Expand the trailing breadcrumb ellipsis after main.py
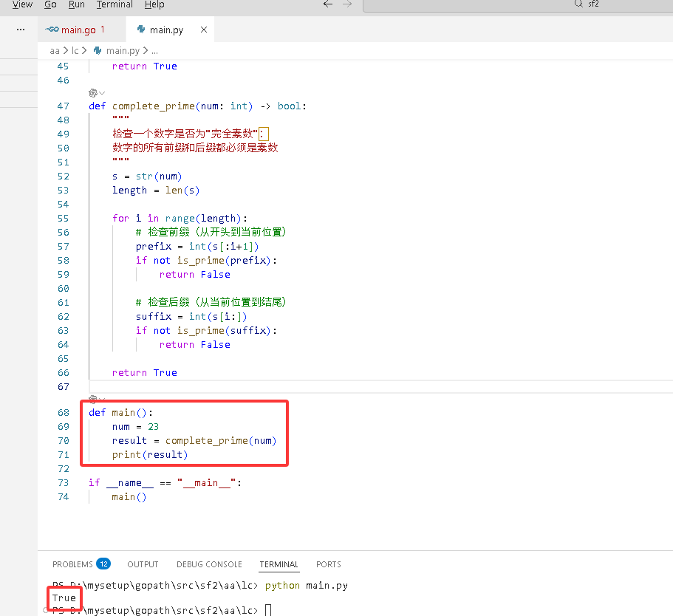 [154, 51]
